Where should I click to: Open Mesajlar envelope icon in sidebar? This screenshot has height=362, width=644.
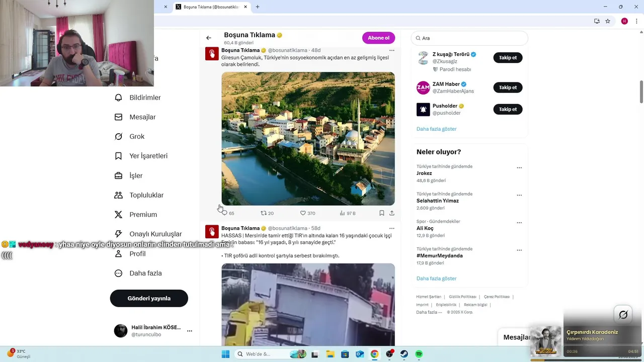[x=118, y=117]
